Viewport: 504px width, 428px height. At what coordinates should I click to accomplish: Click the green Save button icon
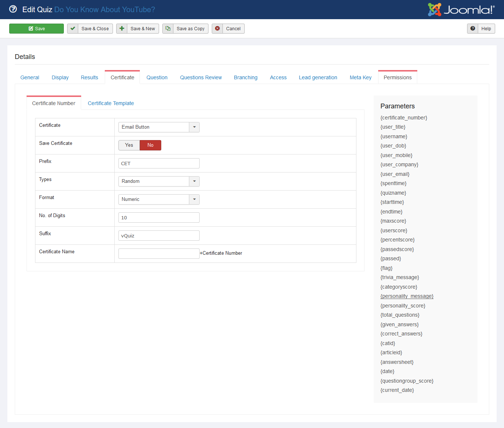[x=31, y=29]
